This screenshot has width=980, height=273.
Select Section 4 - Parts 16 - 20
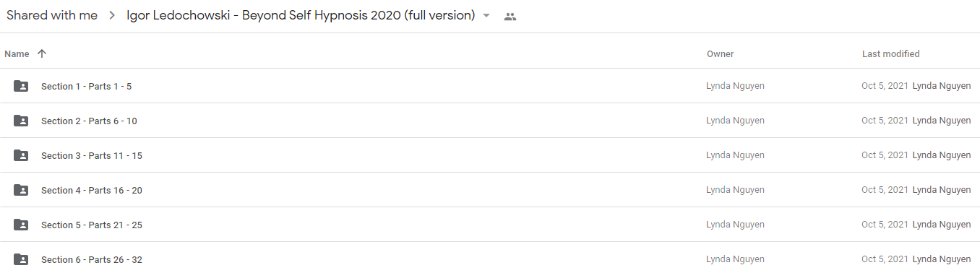pos(490,190)
